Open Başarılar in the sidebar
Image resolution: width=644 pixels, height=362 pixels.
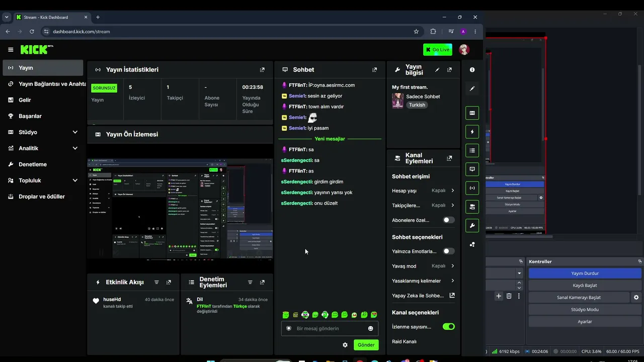point(43,116)
